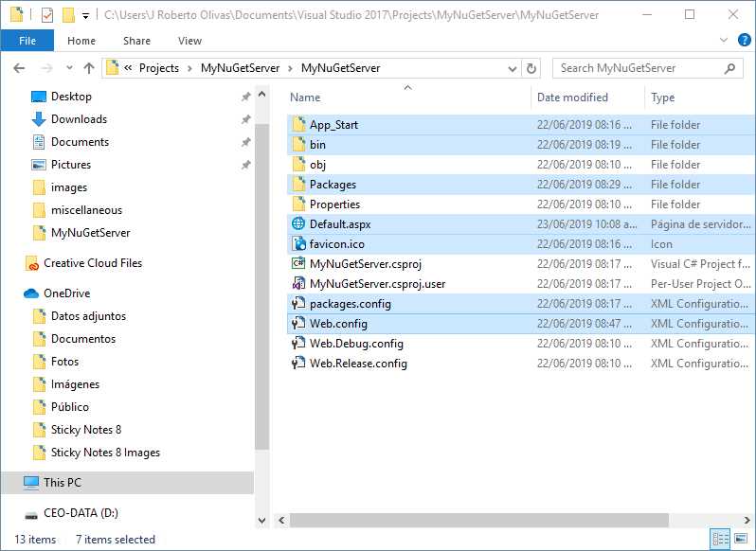756x551 pixels.
Task: Click the bin folder icon
Action: coord(298,144)
